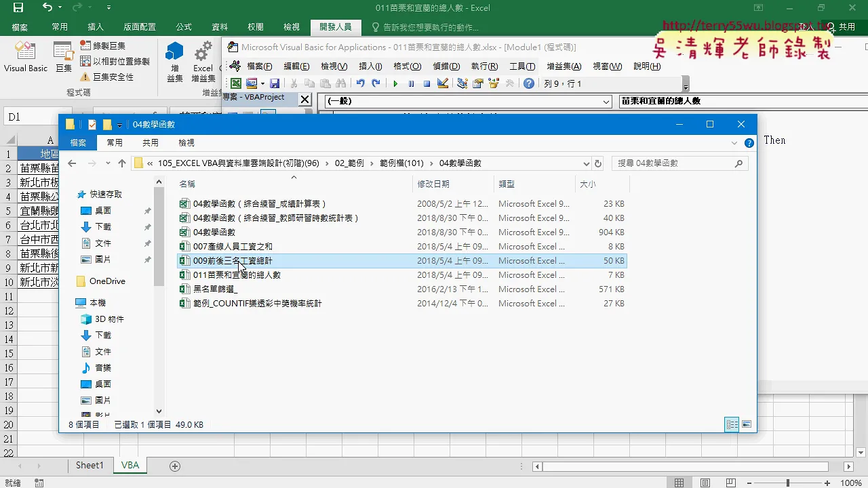Open 執行(R) menu in VBA editor
868x488 pixels.
click(x=484, y=66)
